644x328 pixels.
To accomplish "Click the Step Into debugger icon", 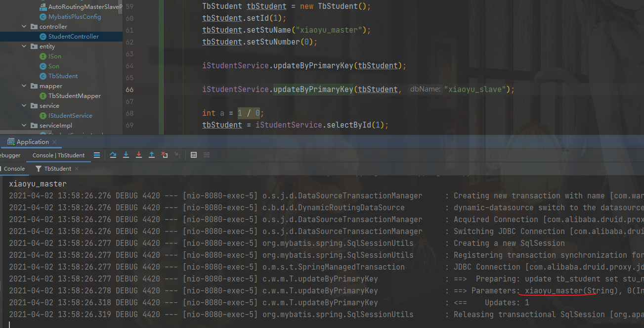I will [x=126, y=155].
